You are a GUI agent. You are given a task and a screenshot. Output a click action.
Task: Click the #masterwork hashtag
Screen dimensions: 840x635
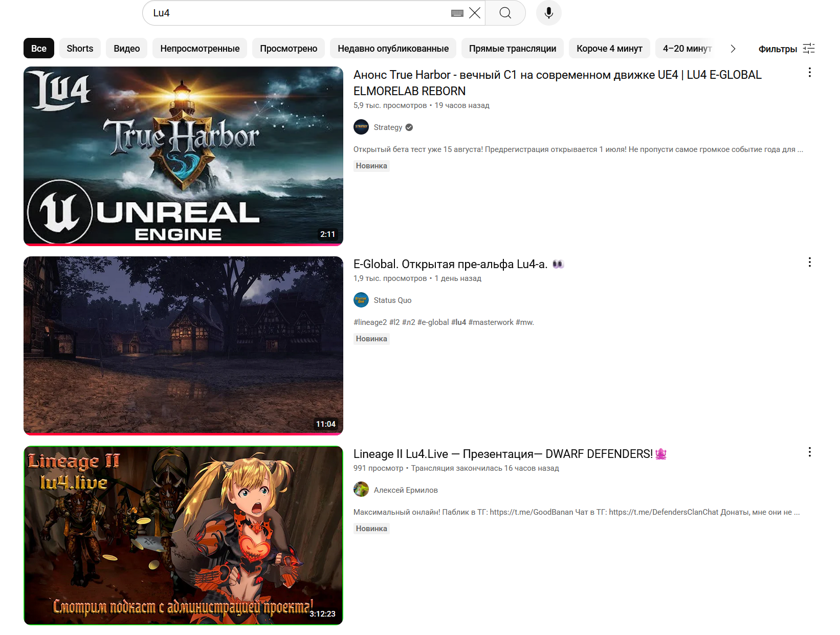click(491, 322)
